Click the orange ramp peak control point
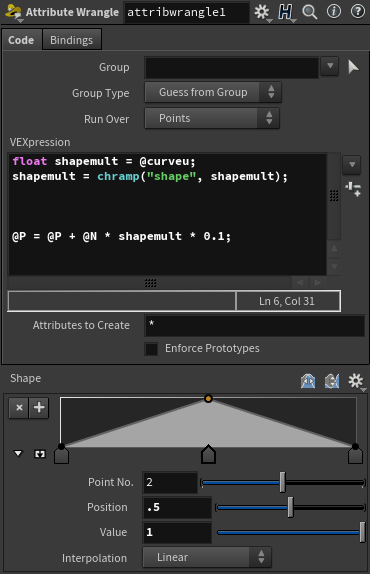 [x=208, y=398]
